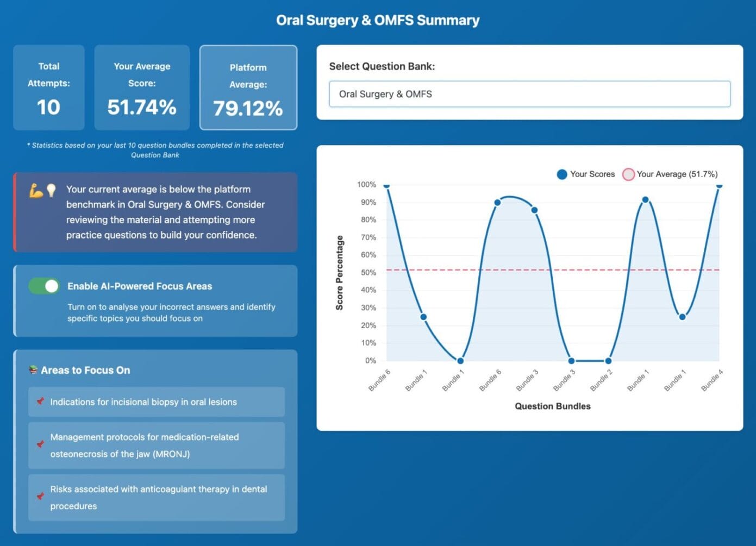Open the Question Bank dropdown
The width and height of the screenshot is (756, 546).
tap(530, 93)
